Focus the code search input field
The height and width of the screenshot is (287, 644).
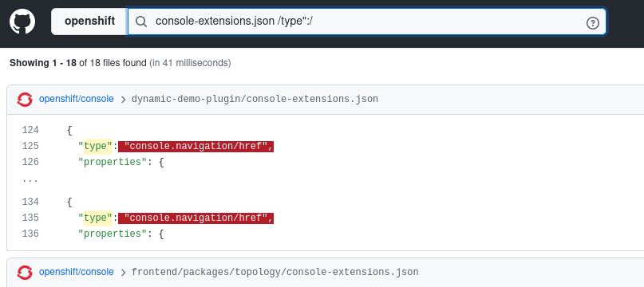[367, 22]
